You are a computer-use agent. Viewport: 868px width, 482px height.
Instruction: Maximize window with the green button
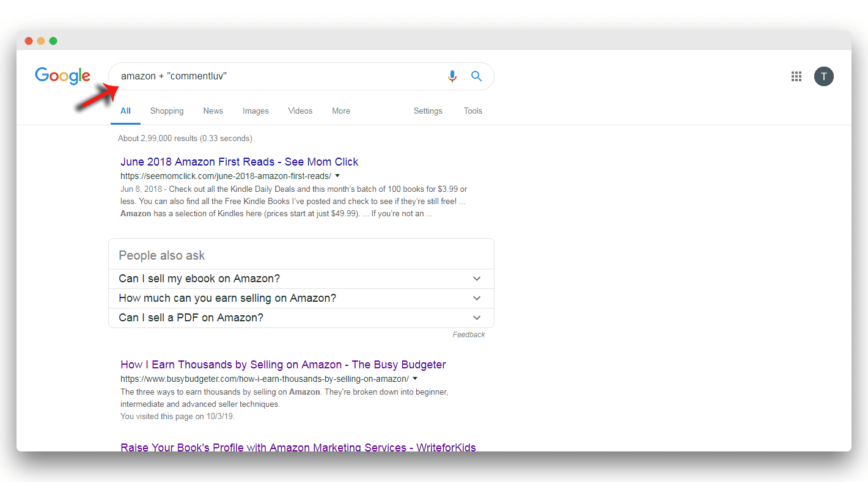[x=53, y=41]
